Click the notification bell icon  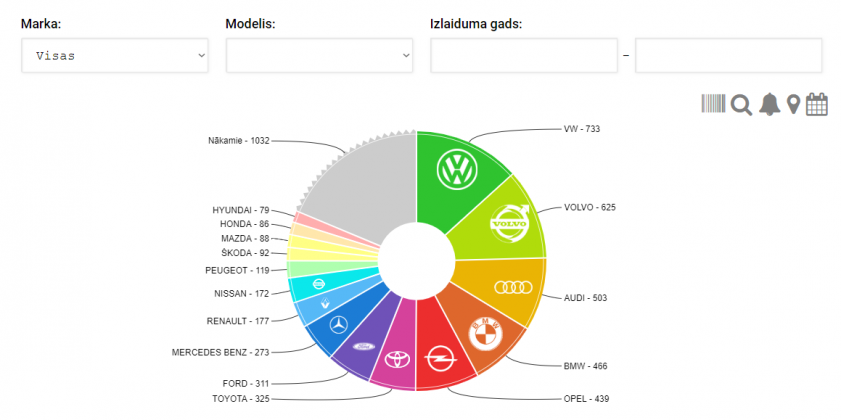[x=769, y=104]
